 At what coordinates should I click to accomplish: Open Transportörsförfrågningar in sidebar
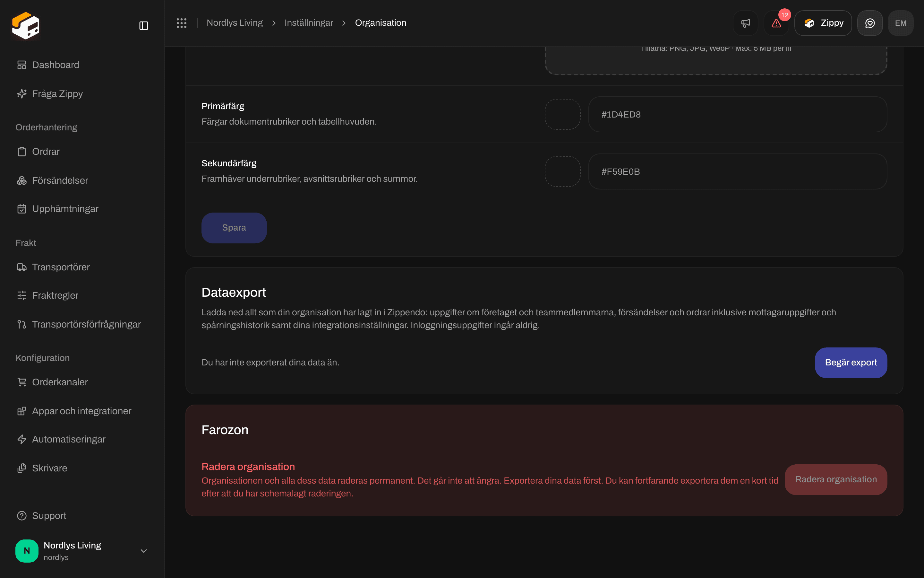tap(82, 324)
